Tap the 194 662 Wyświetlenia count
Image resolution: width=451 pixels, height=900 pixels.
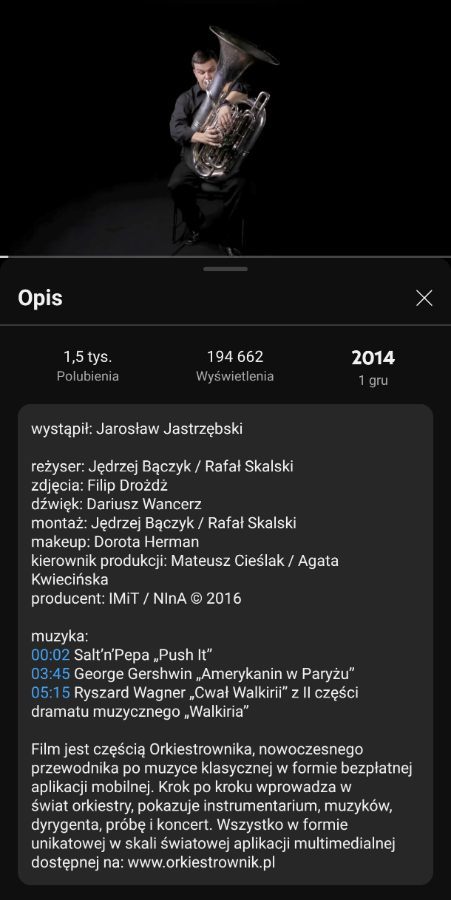235,366
